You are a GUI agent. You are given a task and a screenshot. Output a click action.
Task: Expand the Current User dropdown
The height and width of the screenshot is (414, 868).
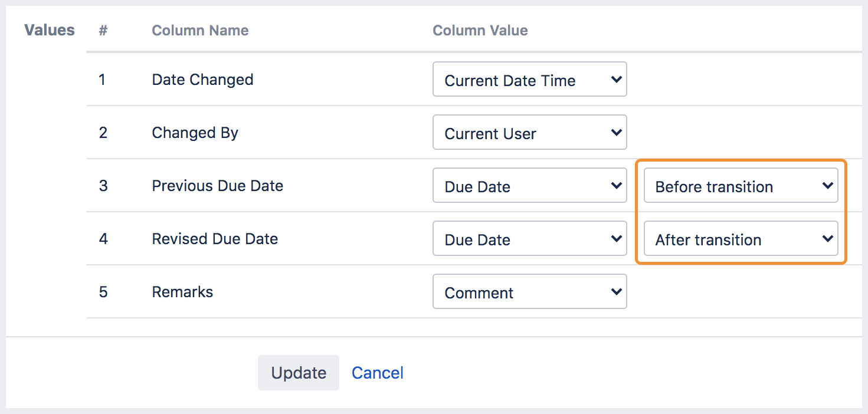point(529,133)
